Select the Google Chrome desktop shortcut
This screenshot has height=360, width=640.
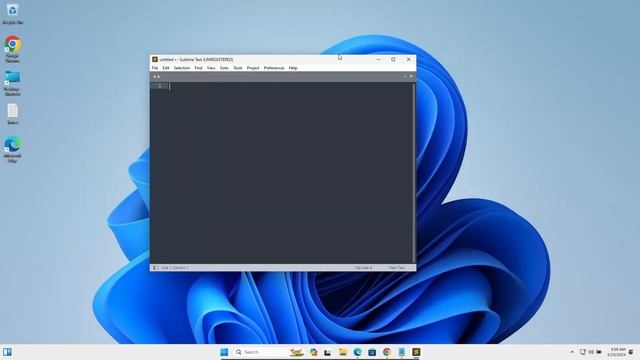13,49
